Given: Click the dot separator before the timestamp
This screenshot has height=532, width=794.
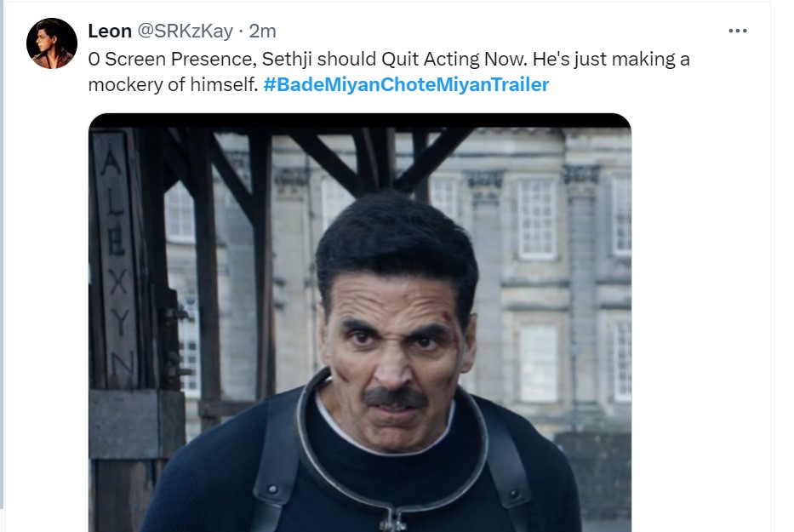Looking at the screenshot, I should [x=240, y=31].
